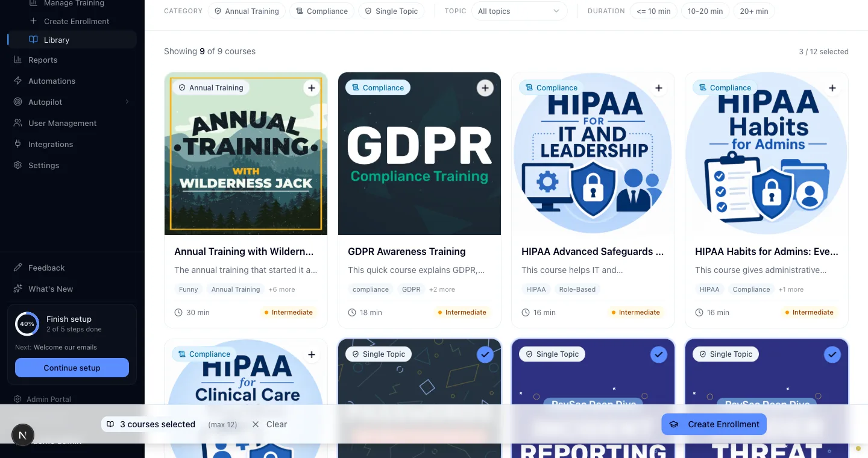Open Library in the sidebar
This screenshot has height=458, width=868.
coord(72,40)
